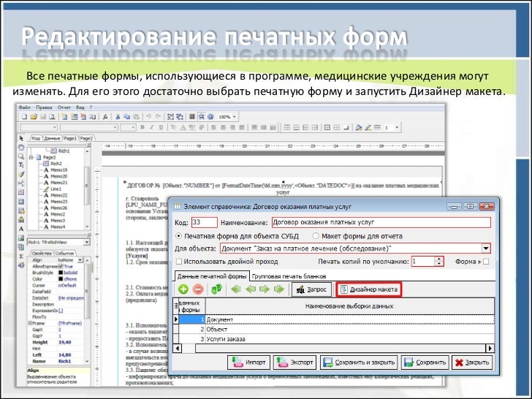Switch to the Page1 tab
Viewport: 532px width, 399px height.
[70, 138]
